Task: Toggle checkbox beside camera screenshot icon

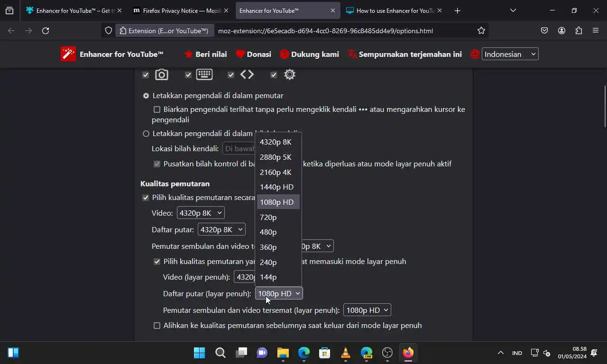Action: (x=146, y=75)
